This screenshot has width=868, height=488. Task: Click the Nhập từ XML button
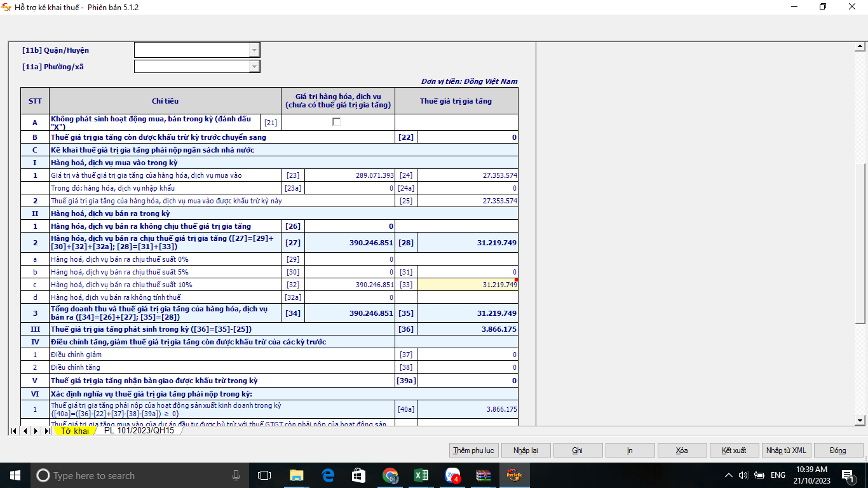click(786, 451)
